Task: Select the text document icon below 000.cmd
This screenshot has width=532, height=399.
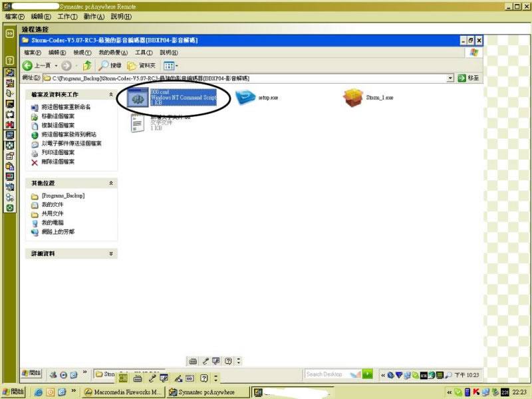Action: [138, 123]
